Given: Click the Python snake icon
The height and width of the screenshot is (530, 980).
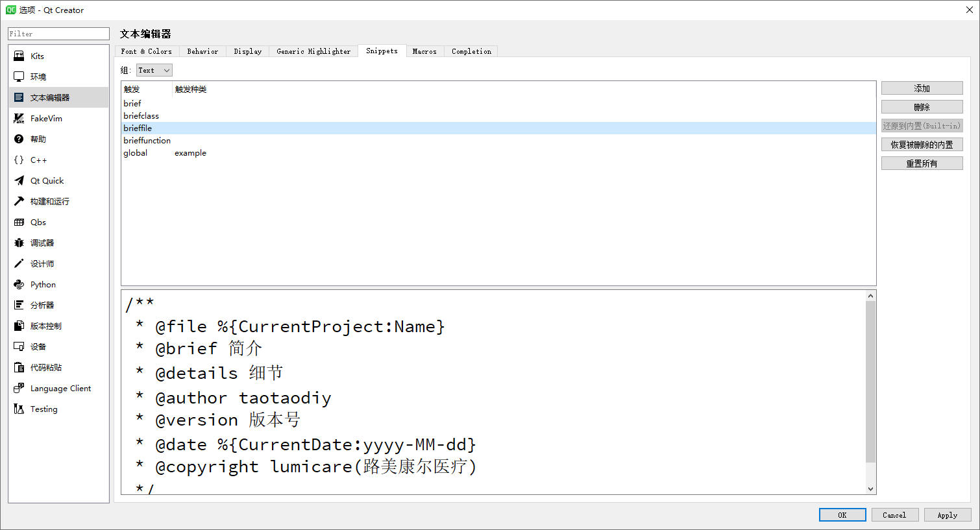Looking at the screenshot, I should pyautogui.click(x=19, y=284).
